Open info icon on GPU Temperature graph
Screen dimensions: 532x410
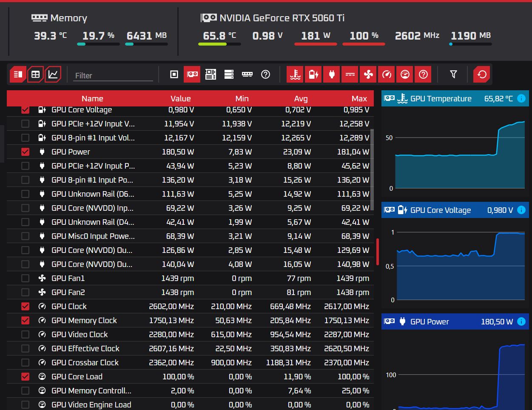click(521, 98)
